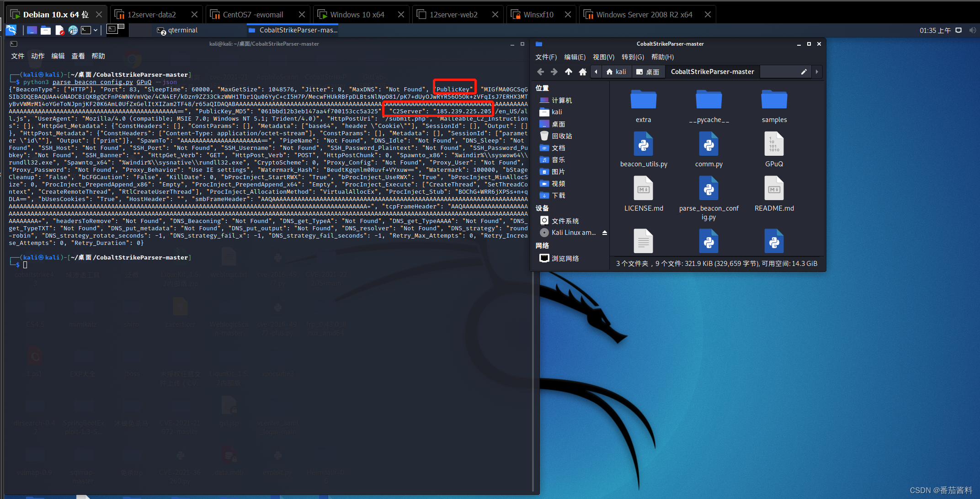Screen dimensions: 980x499
Task: Select the __pycache__ folder
Action: point(709,106)
